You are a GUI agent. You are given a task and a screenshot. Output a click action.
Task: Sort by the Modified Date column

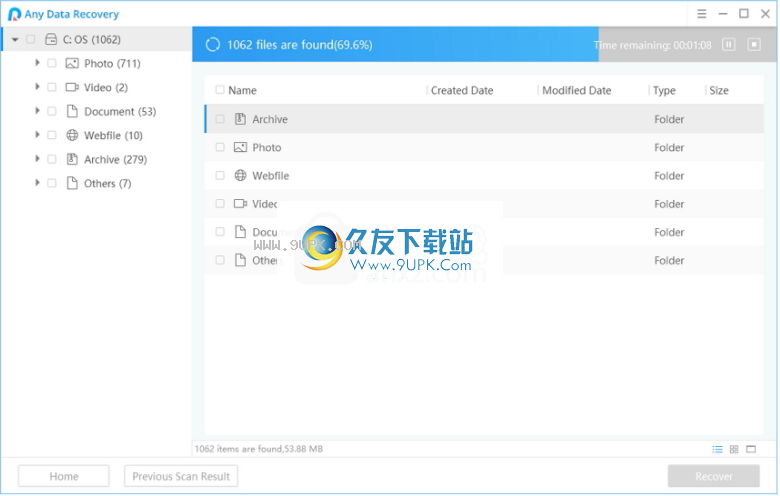(x=577, y=90)
